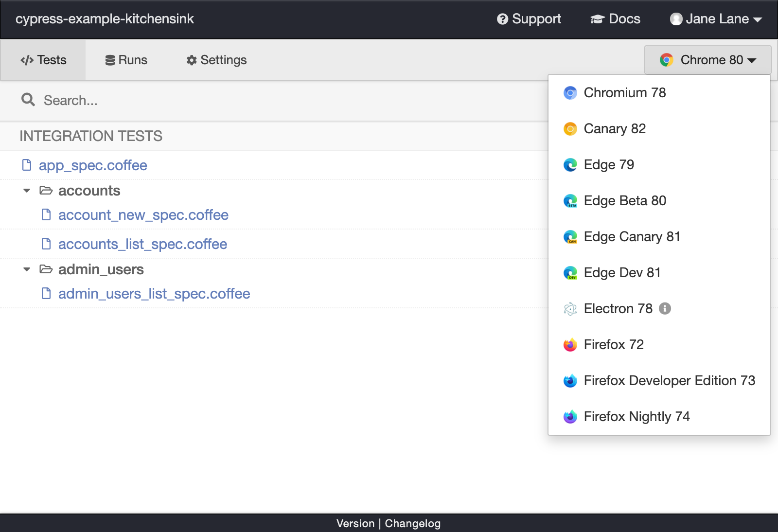778x532 pixels.
Task: Click the Edge Dev 81 icon
Action: point(570,273)
